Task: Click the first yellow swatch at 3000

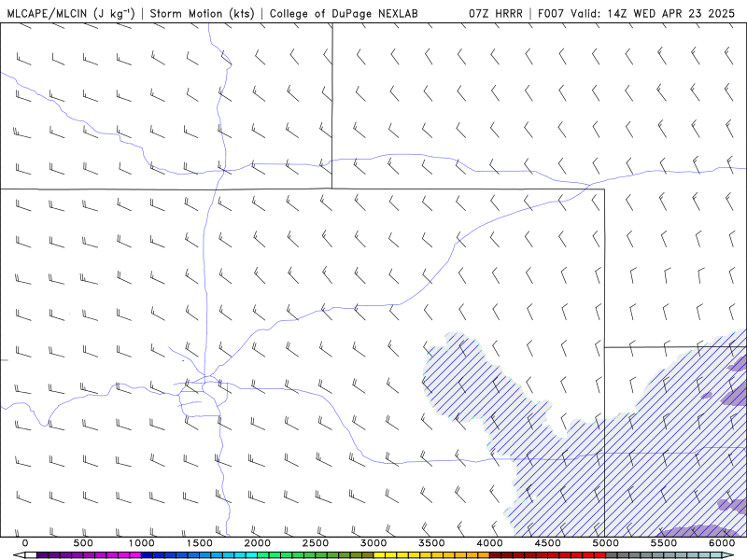Action: tap(379, 554)
